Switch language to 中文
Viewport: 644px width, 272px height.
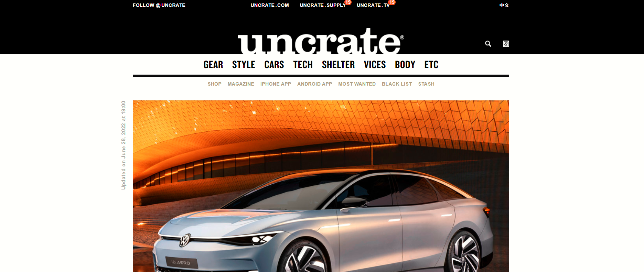click(504, 5)
